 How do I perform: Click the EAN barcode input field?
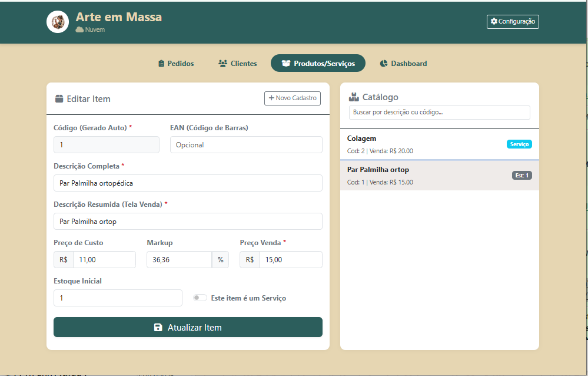(x=246, y=145)
